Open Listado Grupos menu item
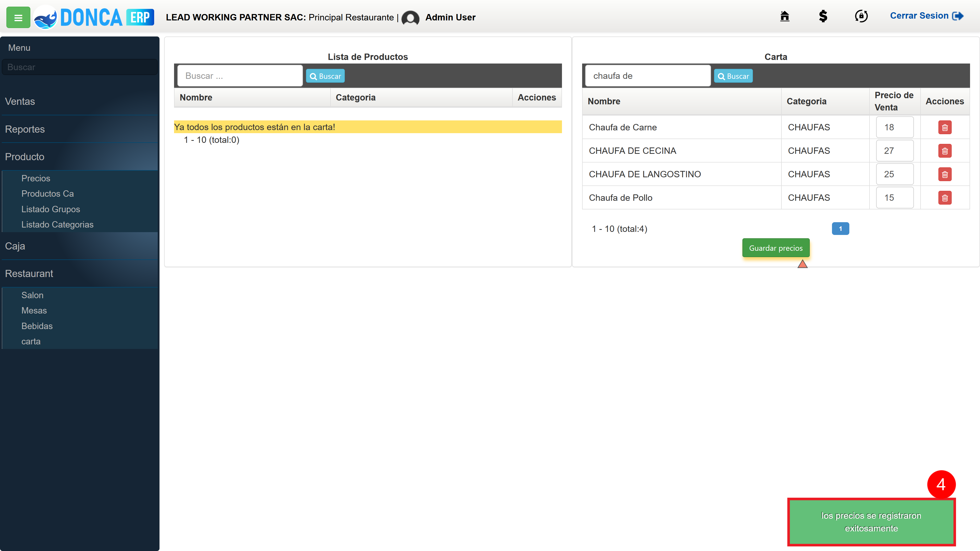The width and height of the screenshot is (980, 551). click(x=51, y=209)
